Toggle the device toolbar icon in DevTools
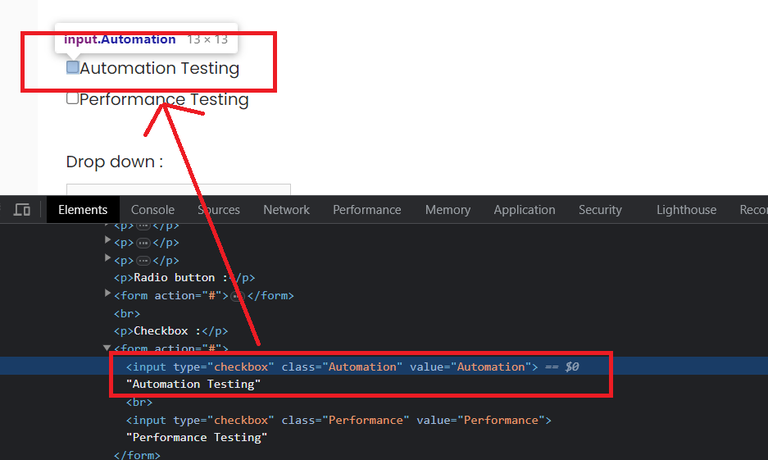 point(22,210)
